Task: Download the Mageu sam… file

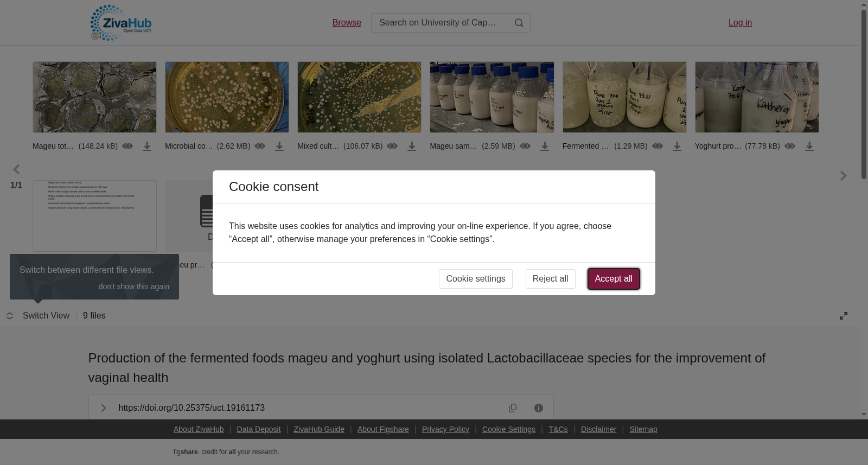Action: (545, 146)
